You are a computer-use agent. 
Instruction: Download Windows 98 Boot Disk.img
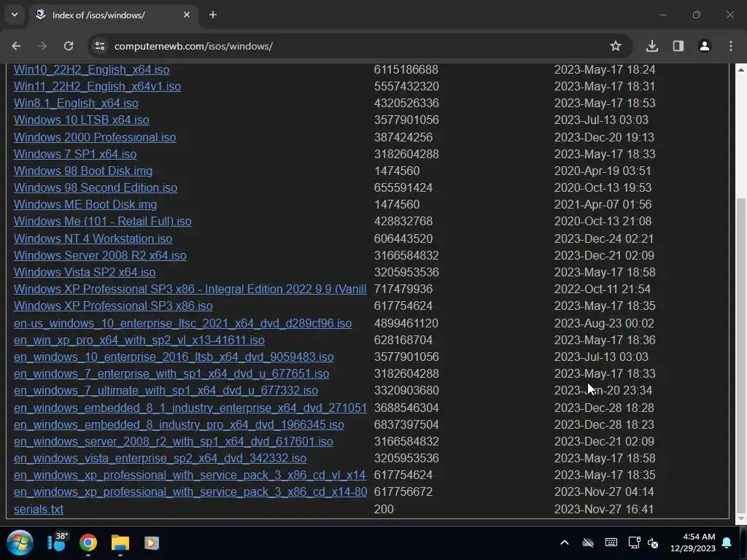(83, 171)
